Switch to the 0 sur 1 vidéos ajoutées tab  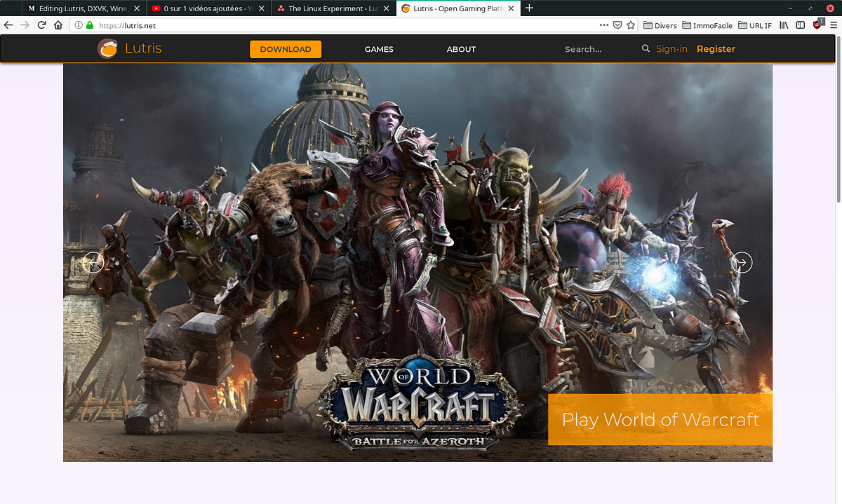tap(208, 8)
